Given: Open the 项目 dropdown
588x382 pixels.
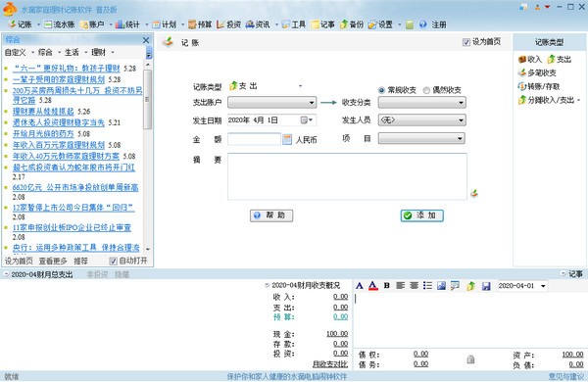Looking at the screenshot, I should 421,139.
